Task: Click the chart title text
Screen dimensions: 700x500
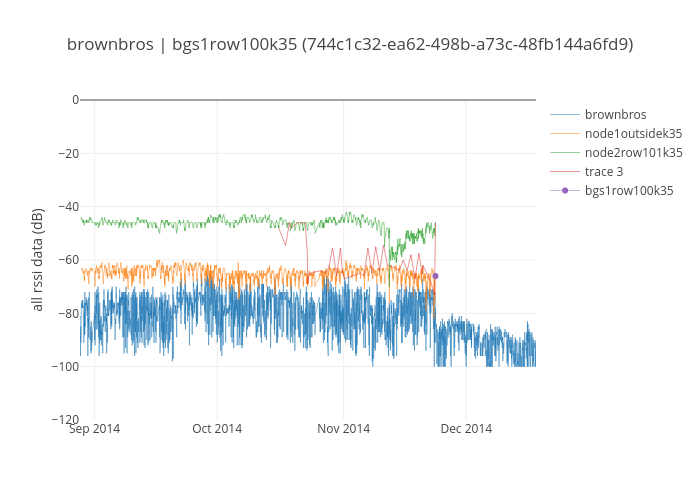Action: click(x=350, y=44)
